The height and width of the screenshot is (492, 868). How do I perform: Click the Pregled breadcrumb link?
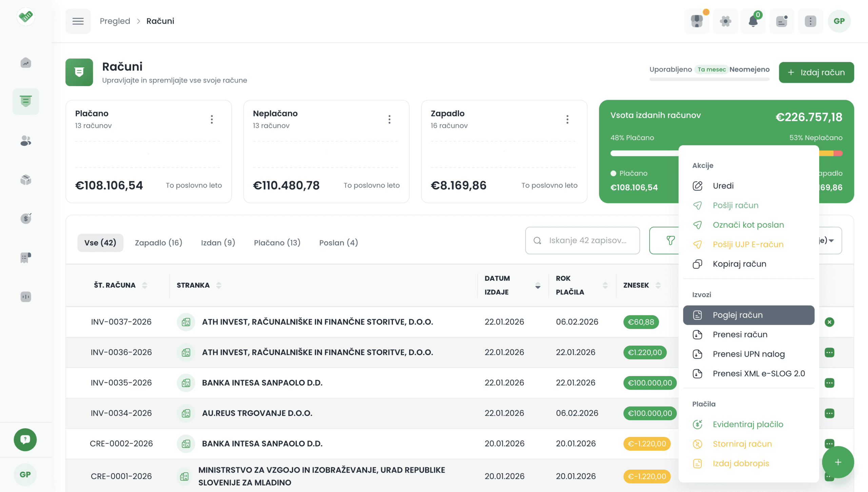(115, 21)
